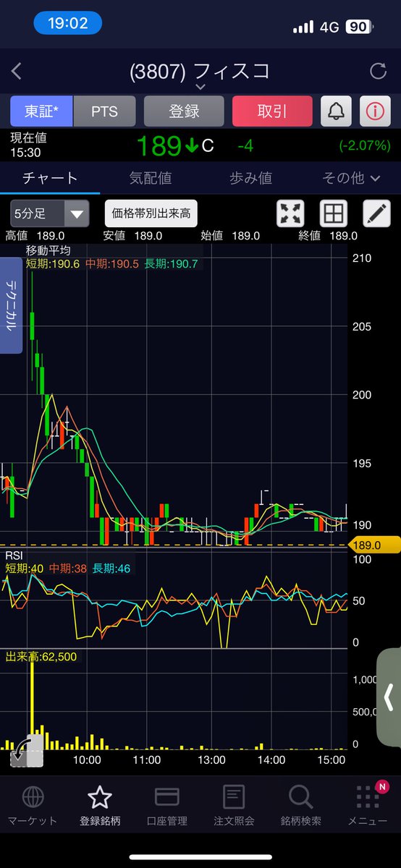Viewport: 401px width, 868px height.
Task: Tap the stock title (3807) フィスコ
Action: [x=200, y=71]
